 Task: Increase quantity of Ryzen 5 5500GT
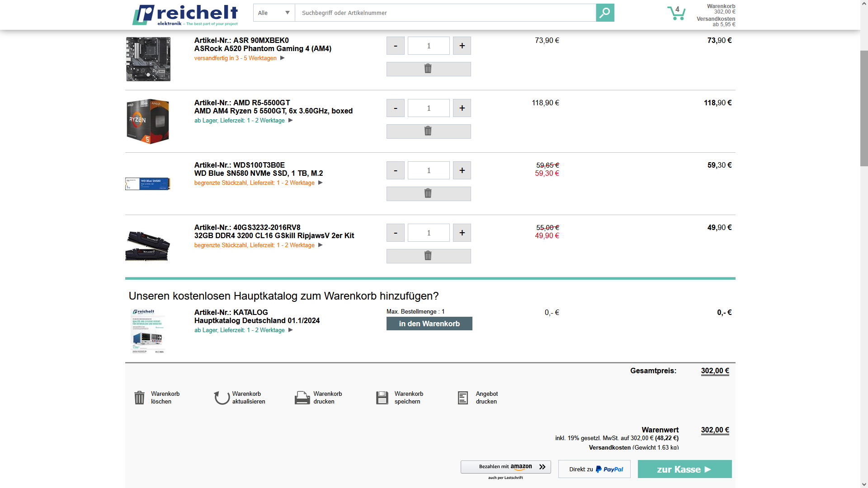tap(462, 108)
